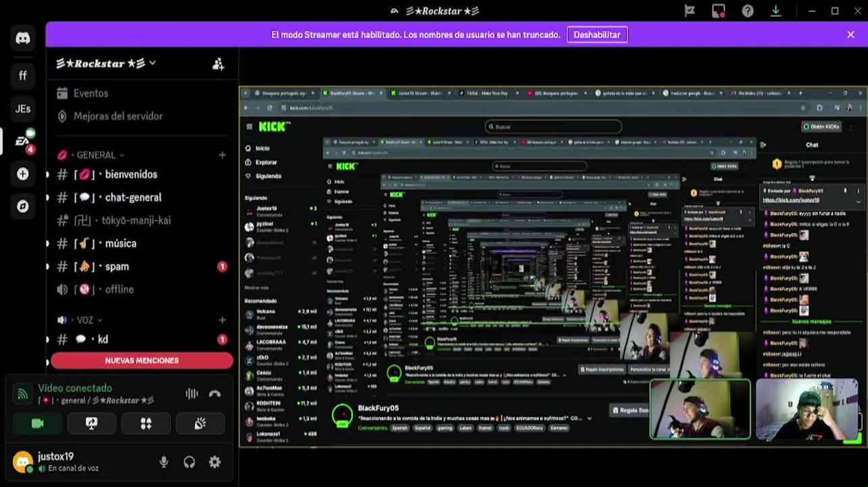Open User Settings gear icon
Viewport: 868px width, 487px height.
pos(215,462)
